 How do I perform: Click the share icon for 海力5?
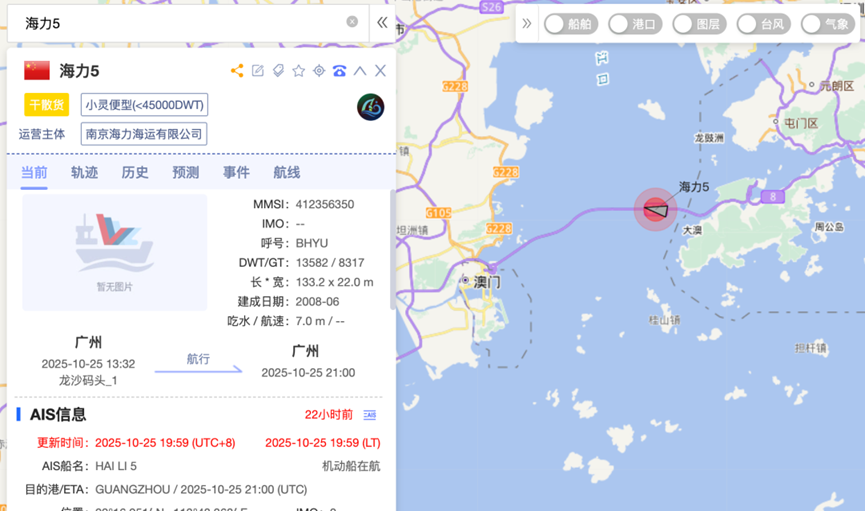(237, 71)
